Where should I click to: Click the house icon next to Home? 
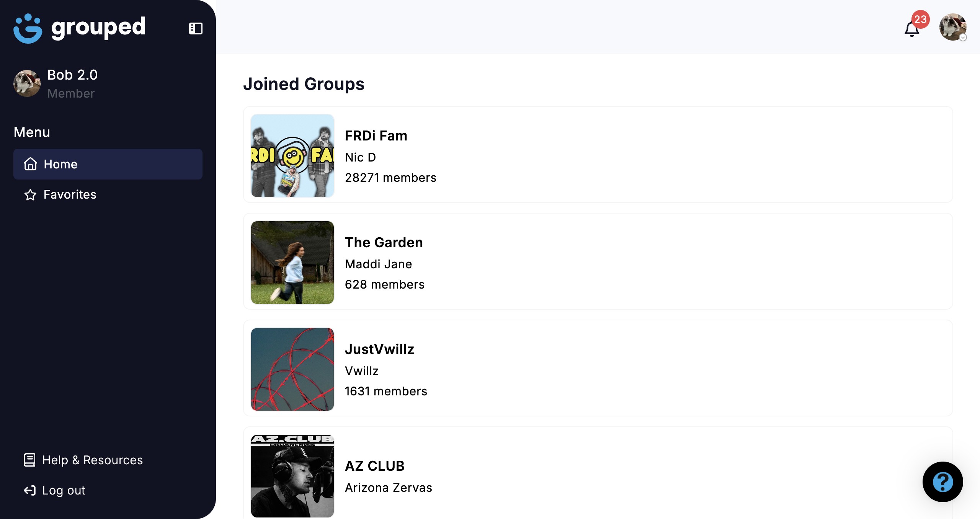pos(30,164)
